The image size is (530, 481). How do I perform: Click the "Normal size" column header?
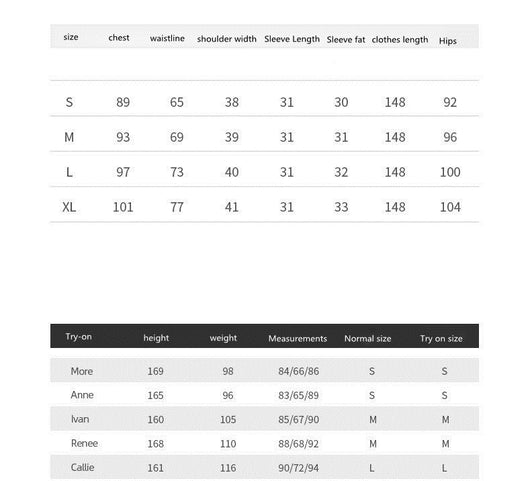pos(367,338)
